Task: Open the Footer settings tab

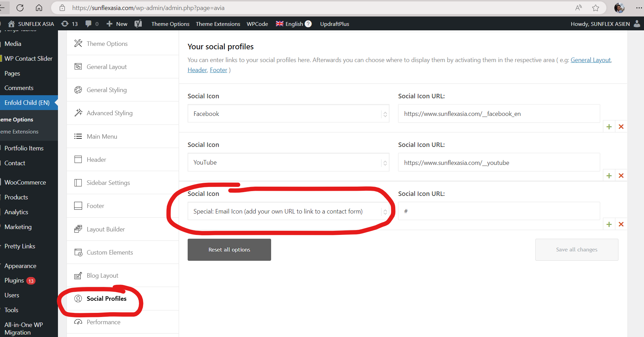Action: pyautogui.click(x=123, y=206)
